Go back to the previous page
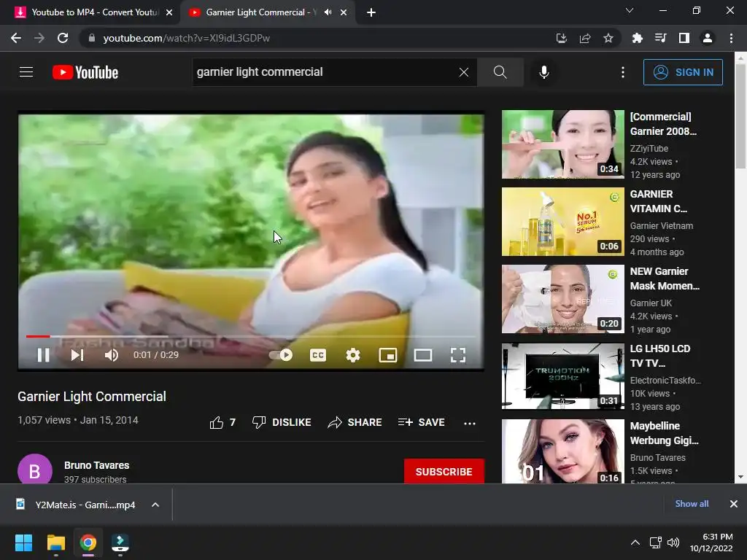The width and height of the screenshot is (747, 560). (x=16, y=38)
